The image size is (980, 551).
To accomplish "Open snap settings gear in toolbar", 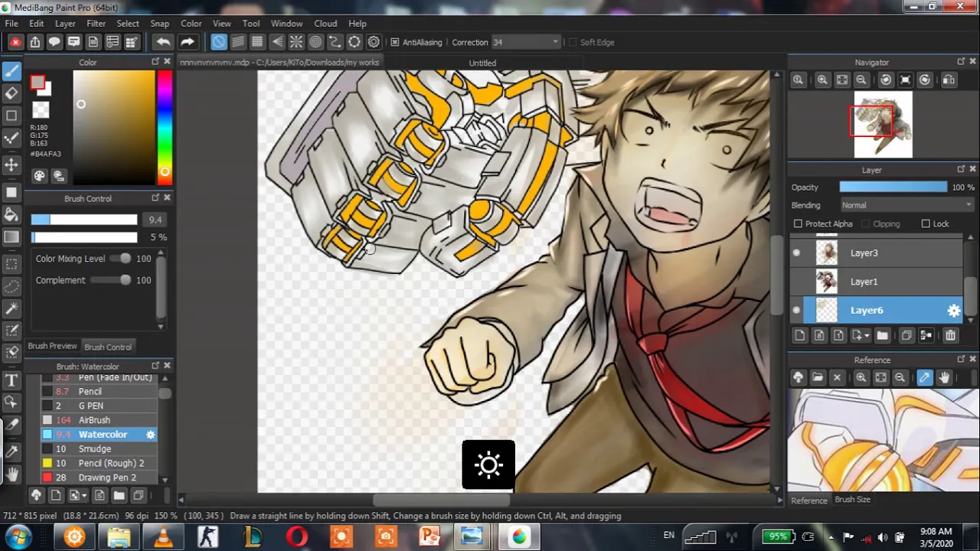I will [374, 42].
